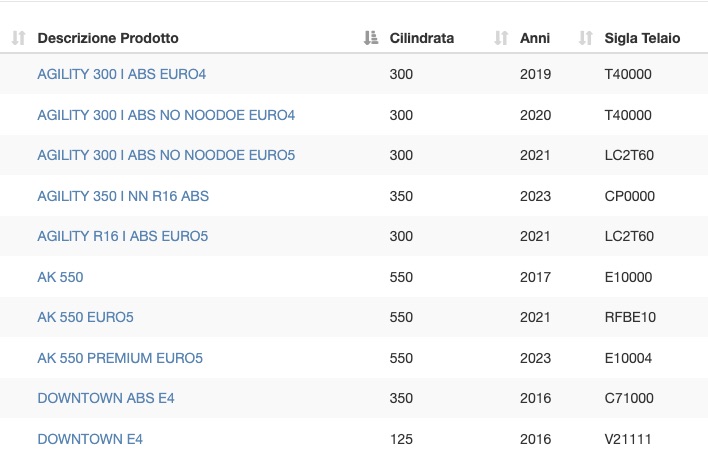The image size is (708, 465).
Task: Select displacement 550 in AK 550 PREMIUM row
Action: [x=401, y=358]
